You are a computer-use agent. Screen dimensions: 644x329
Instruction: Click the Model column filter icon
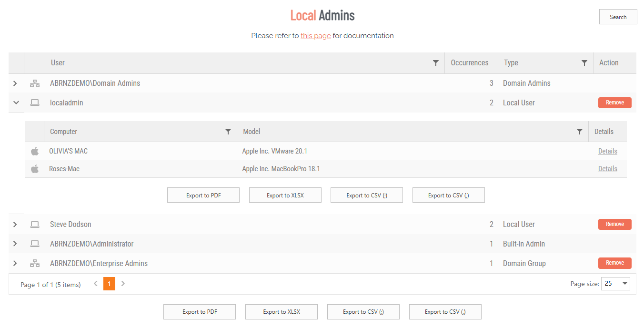pos(579,132)
